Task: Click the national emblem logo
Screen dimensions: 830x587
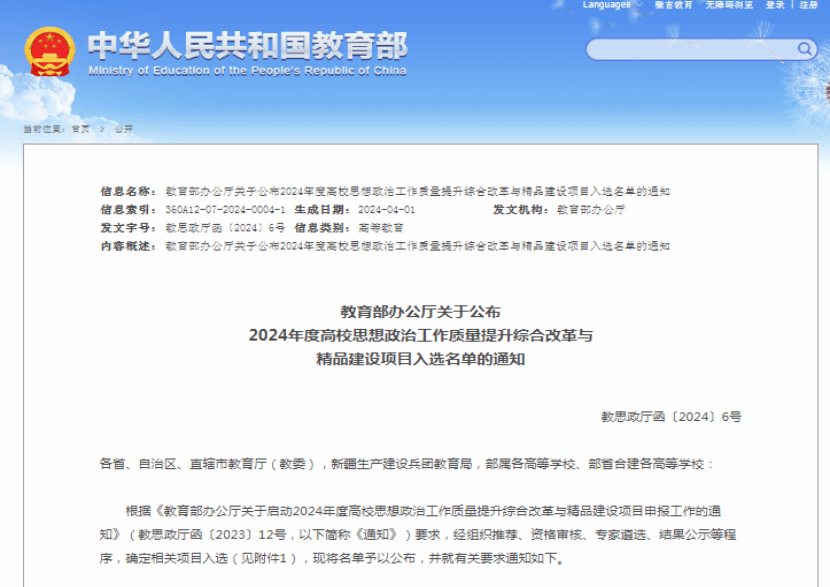Action: 49,51
